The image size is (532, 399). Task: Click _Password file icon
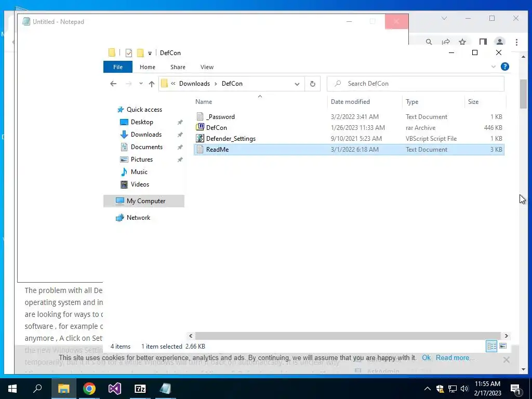pos(200,116)
